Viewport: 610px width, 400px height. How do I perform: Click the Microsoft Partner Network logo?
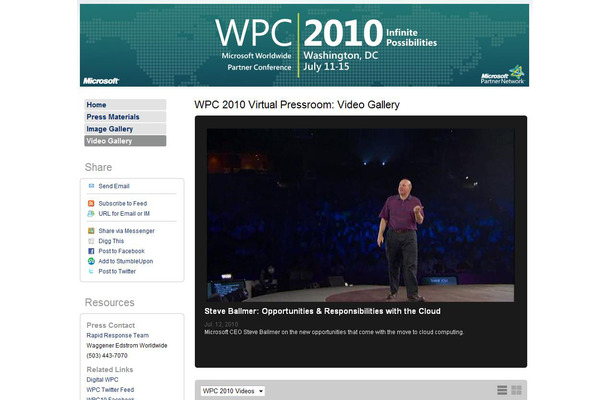point(503,75)
